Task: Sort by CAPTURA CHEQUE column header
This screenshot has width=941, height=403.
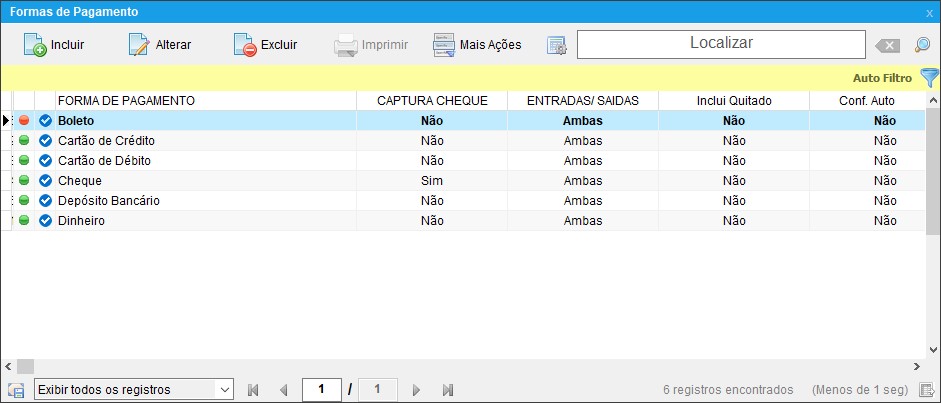Action: pyautogui.click(x=432, y=101)
